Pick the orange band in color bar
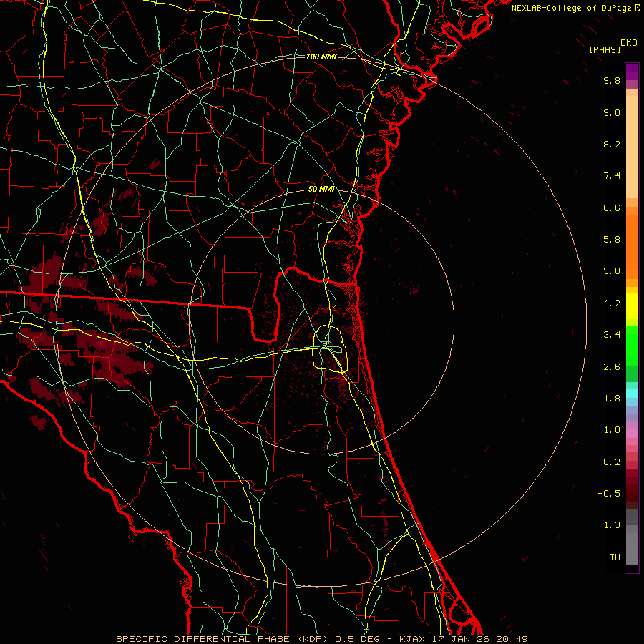Viewport: 644px width, 644px height. tap(632, 247)
